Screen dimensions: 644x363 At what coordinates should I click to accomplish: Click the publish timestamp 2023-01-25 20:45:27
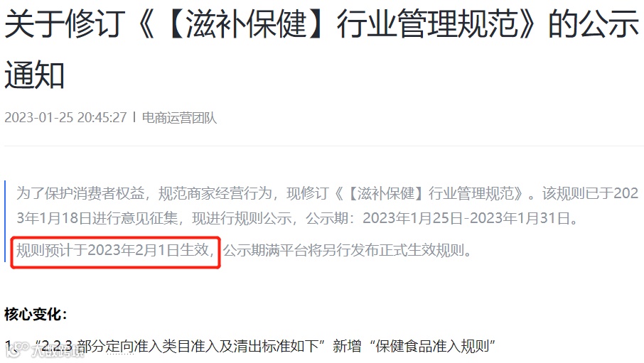click(65, 117)
